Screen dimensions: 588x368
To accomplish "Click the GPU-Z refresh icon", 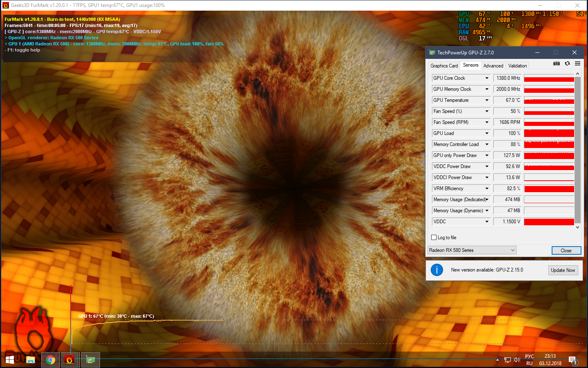I will (567, 64).
